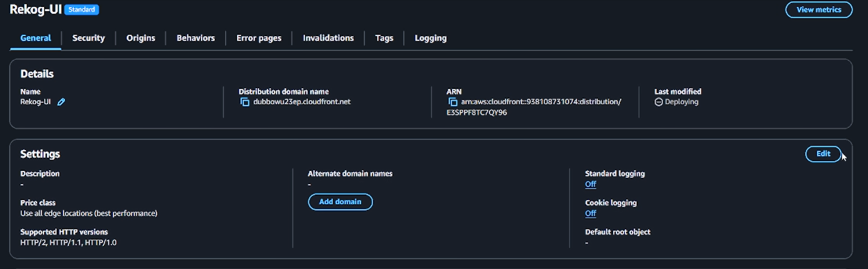Viewport: 868px width, 269px height.
Task: Open the Origins tab
Action: 141,38
